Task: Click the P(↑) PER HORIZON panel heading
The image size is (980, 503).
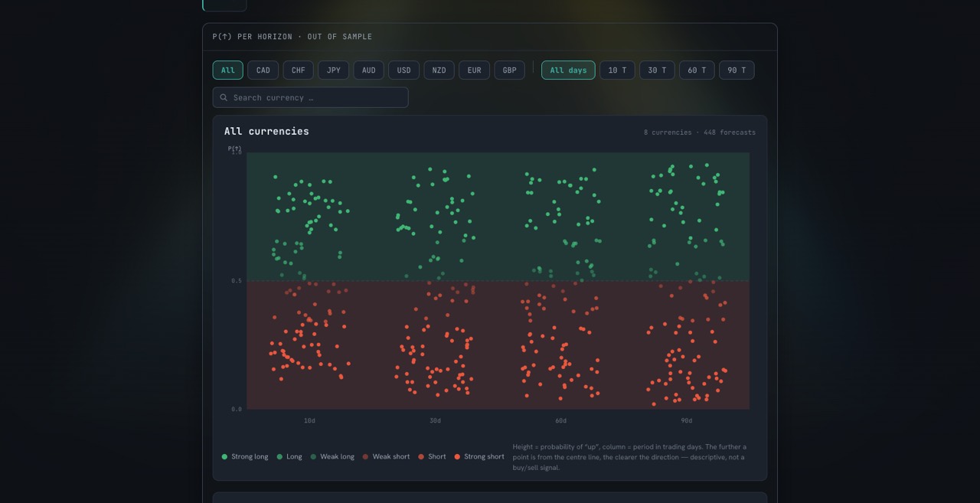Action: pyautogui.click(x=292, y=37)
